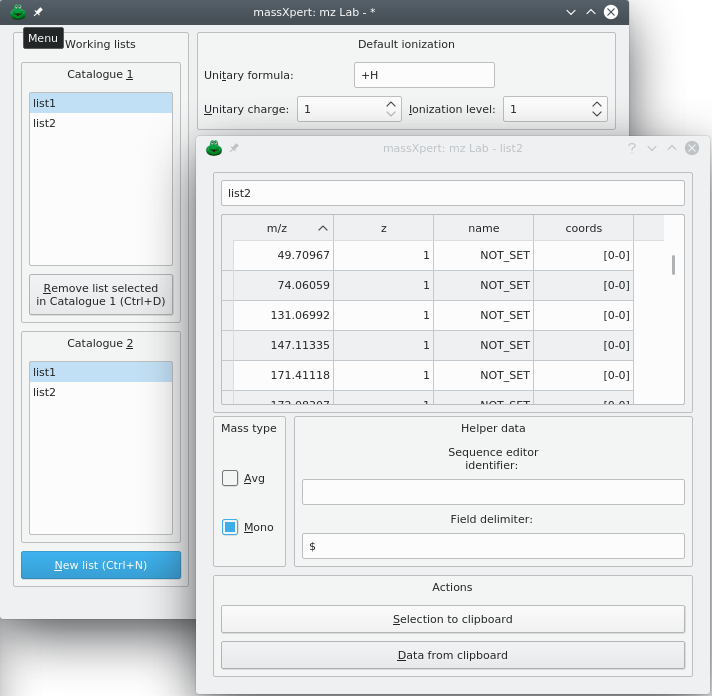Click the pin icon in list2 dialog title bar
The width and height of the screenshot is (712, 696).
pos(234,148)
